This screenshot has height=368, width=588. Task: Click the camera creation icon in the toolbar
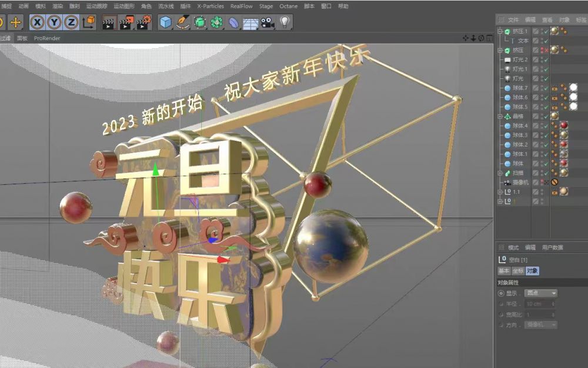(266, 22)
